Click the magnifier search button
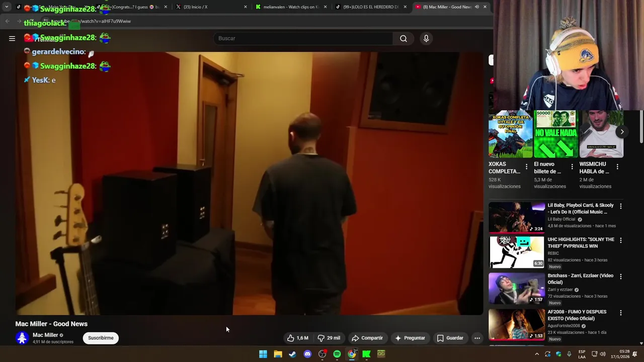 click(404, 38)
